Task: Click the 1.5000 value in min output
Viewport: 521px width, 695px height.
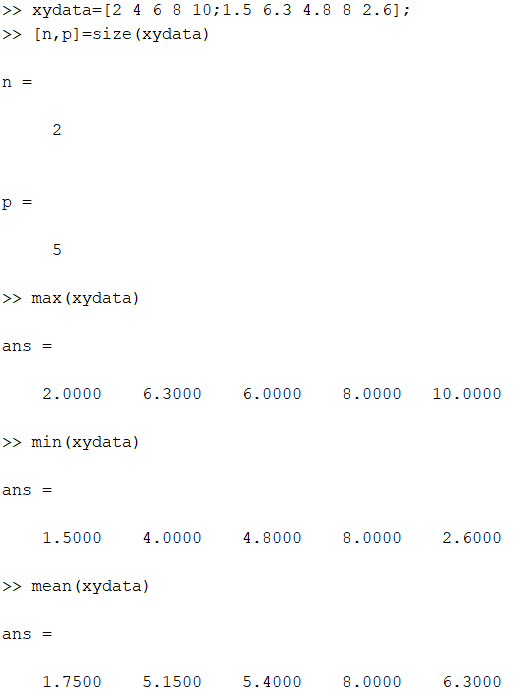Action: coord(72,538)
